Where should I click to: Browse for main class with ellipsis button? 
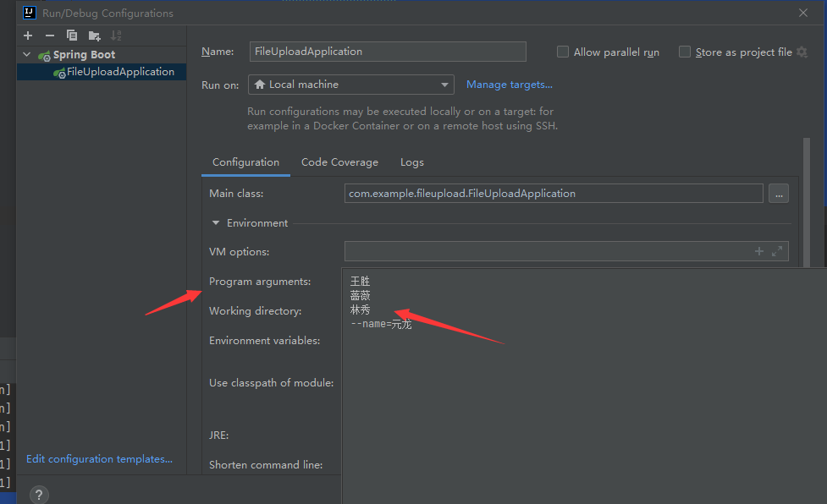coord(779,194)
